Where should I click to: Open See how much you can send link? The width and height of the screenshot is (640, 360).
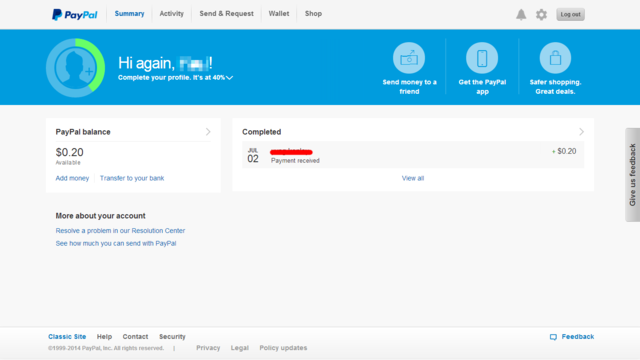[x=116, y=243]
